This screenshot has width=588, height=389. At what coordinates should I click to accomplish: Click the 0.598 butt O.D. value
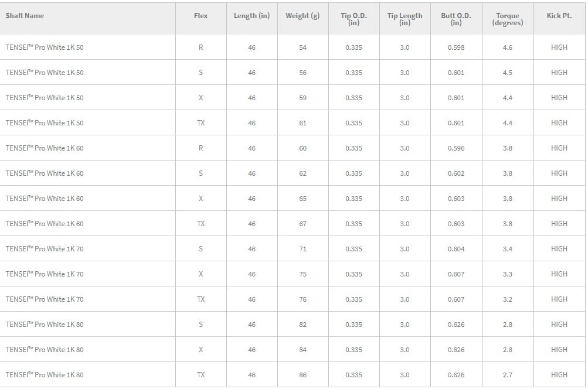click(456, 47)
